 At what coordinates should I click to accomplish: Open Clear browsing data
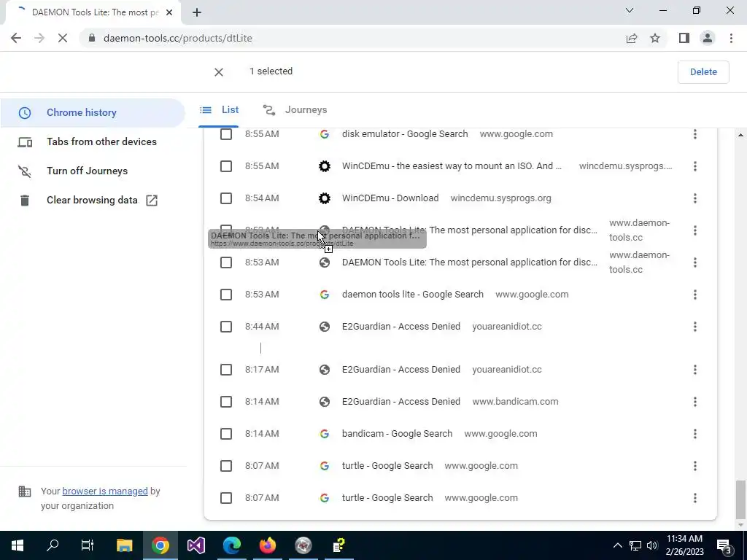point(93,200)
